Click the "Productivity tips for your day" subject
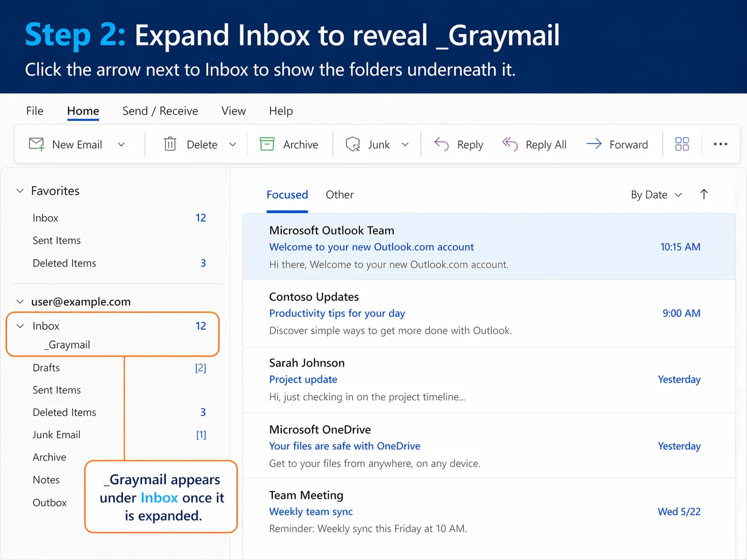747x560 pixels. 337,314
